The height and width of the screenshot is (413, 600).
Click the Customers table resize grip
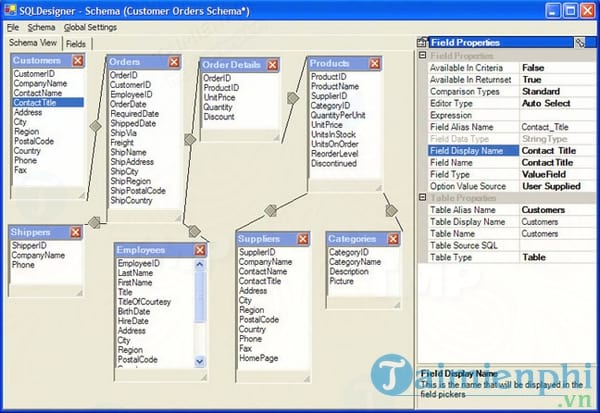(x=81, y=195)
